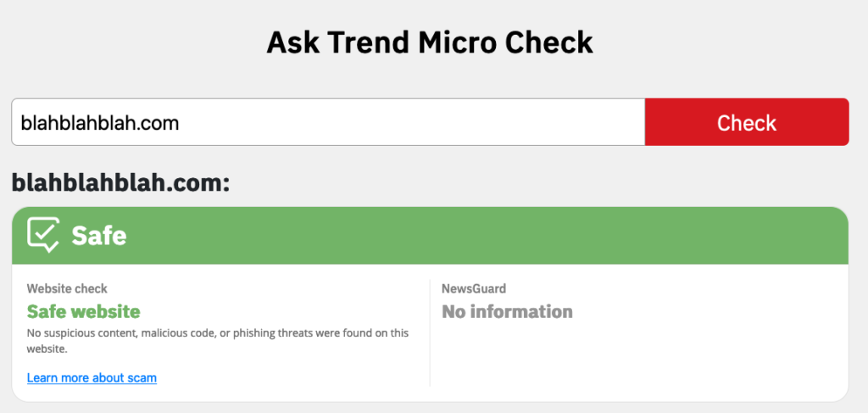
Task: Click the white Safe label in banner
Action: pos(99,236)
